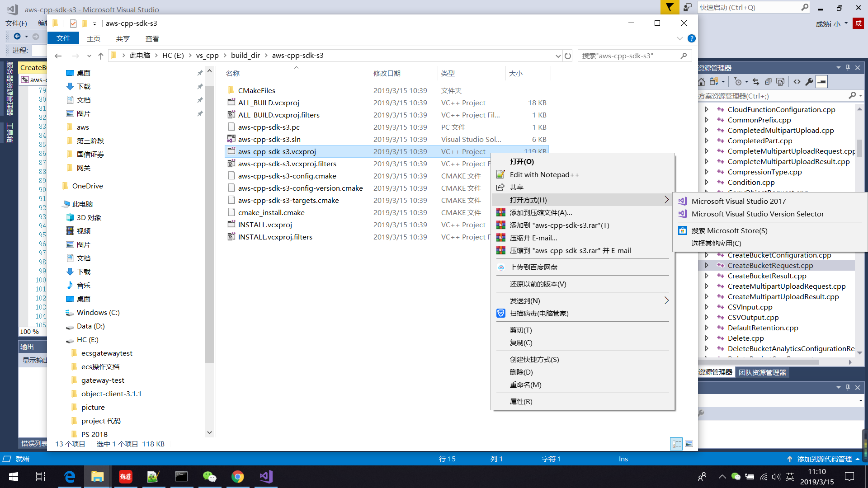Refresh the Explorer address bar
The width and height of the screenshot is (868, 488).
[568, 56]
